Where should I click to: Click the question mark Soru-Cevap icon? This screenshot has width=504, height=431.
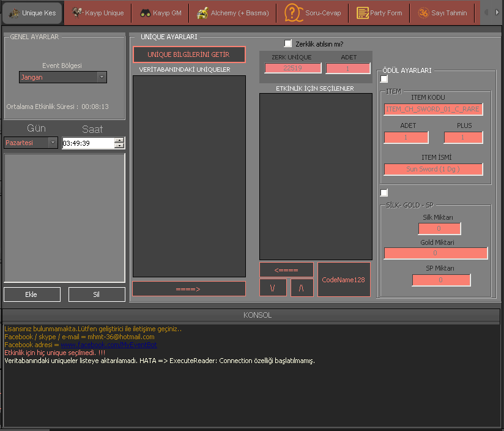(x=293, y=12)
